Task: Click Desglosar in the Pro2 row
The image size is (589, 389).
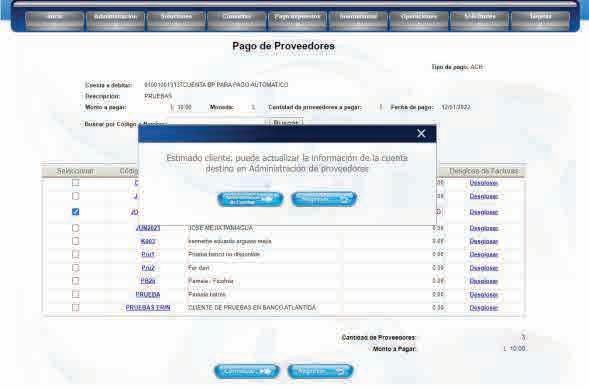Action: click(x=484, y=268)
